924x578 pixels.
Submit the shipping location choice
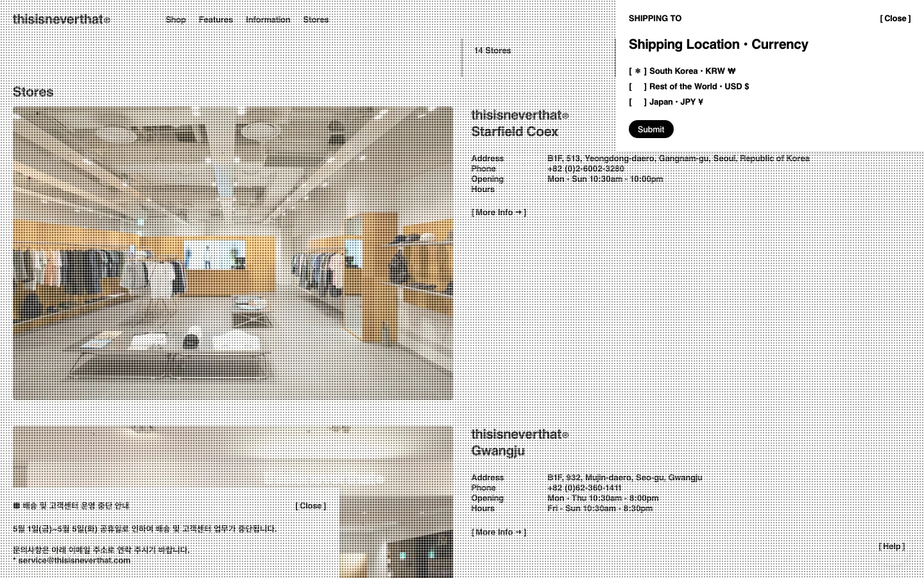point(651,129)
